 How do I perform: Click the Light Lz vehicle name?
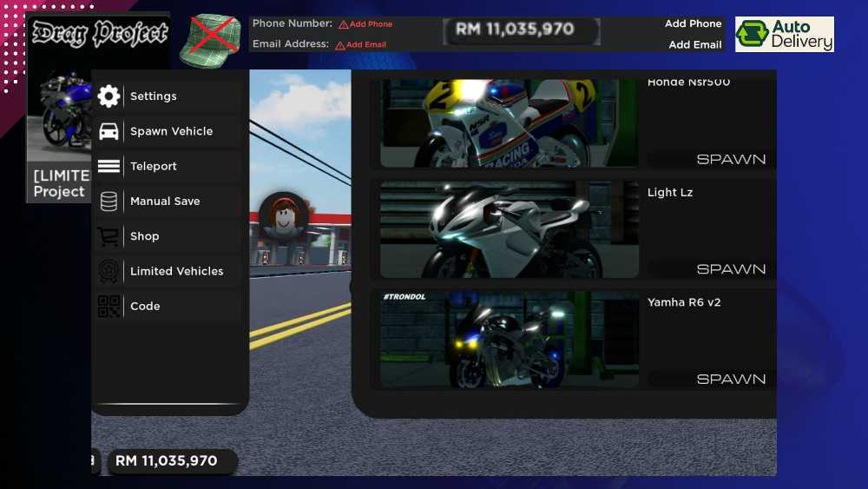(x=670, y=193)
